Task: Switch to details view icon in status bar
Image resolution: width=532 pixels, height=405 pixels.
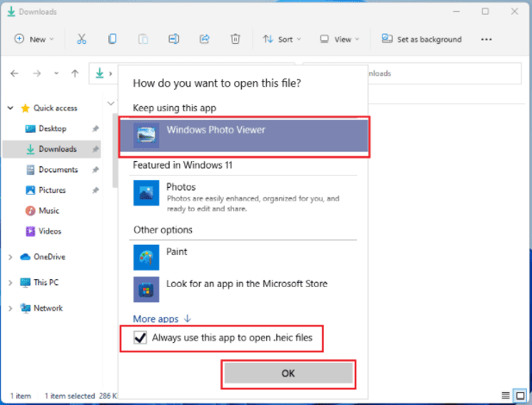Action: click(505, 396)
